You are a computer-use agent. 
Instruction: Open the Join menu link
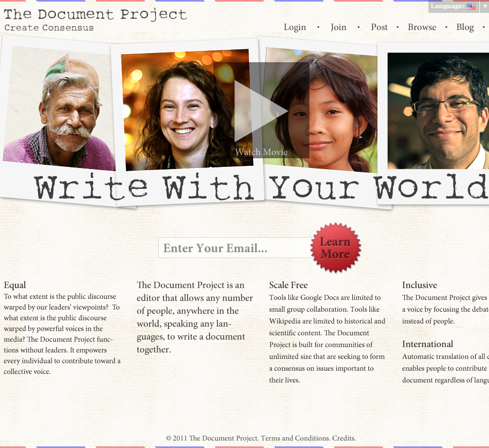coord(338,27)
